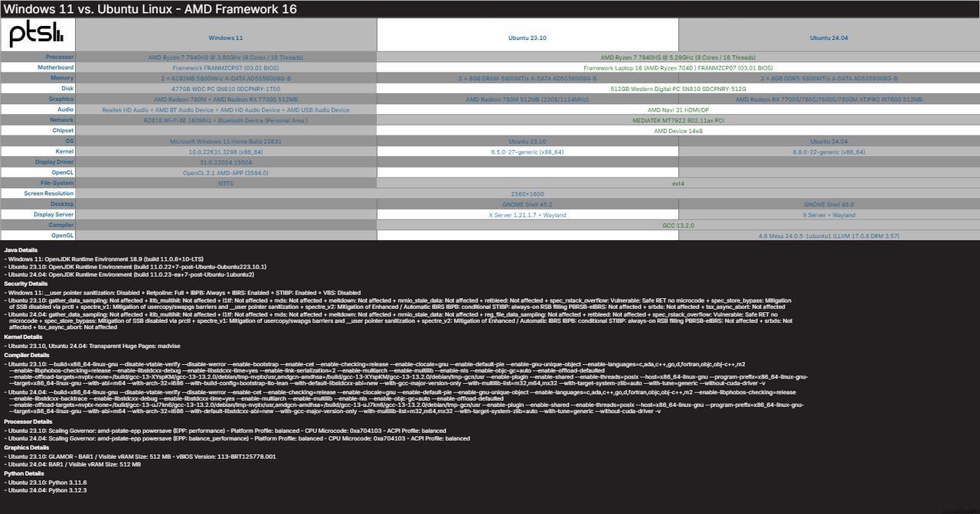Viewport: 980px width, 514px height.
Task: Select '4.6 Mesa 24.0.5-1ubuntu1' OpenGL cell
Action: [829, 236]
